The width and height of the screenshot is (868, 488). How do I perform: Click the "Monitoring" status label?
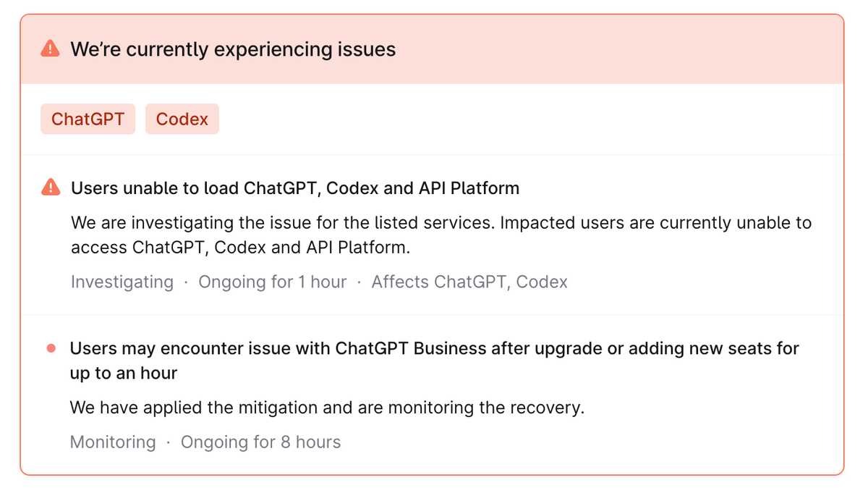click(x=112, y=442)
